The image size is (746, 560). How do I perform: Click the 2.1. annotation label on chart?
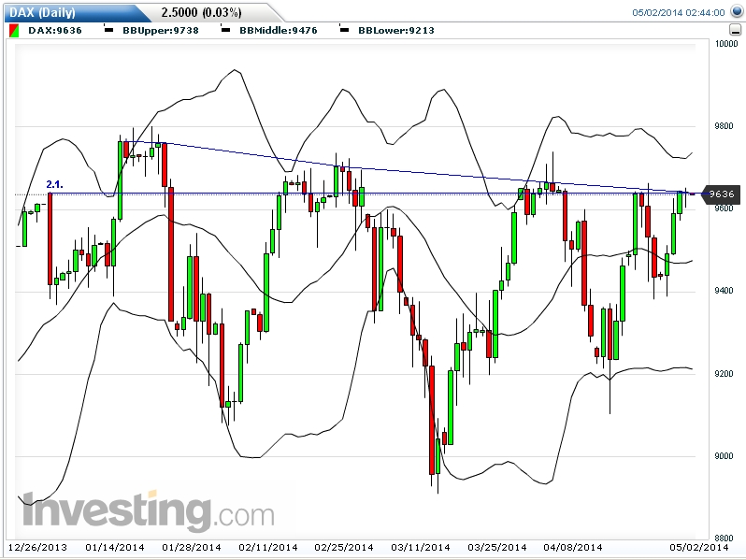(x=54, y=184)
